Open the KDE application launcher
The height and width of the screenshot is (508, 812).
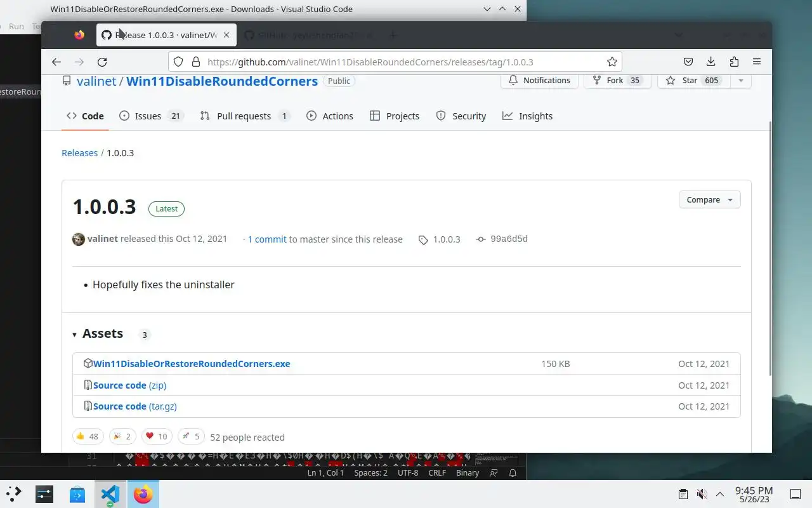pyautogui.click(x=13, y=493)
